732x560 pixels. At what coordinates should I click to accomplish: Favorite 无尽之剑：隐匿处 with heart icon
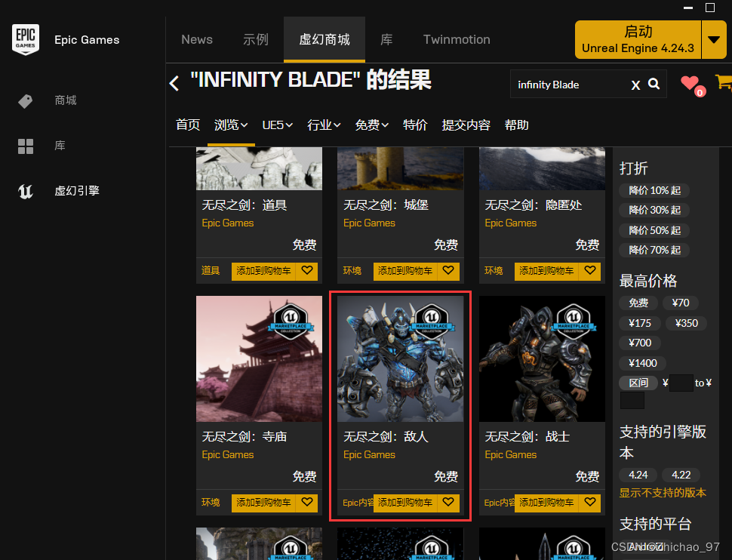[x=589, y=270]
